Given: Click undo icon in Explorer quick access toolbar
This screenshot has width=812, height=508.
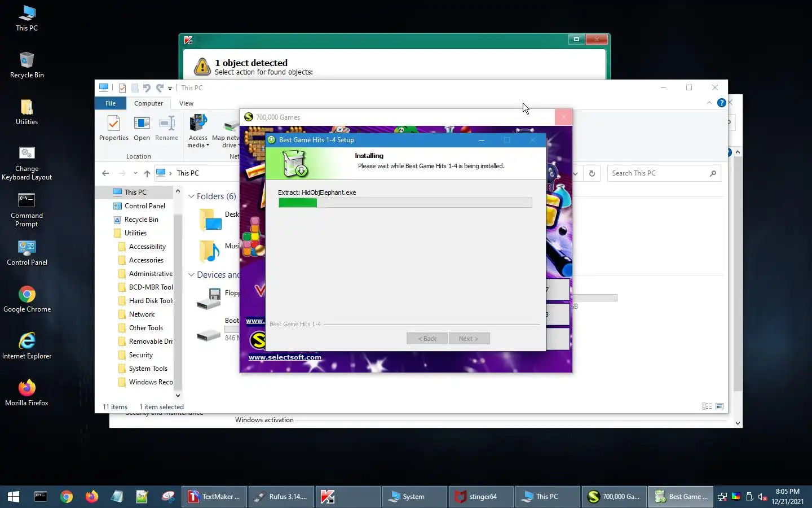Looking at the screenshot, I should (147, 87).
